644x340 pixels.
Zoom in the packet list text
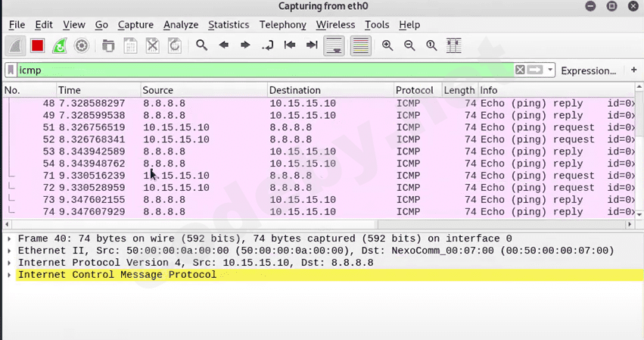coord(387,45)
